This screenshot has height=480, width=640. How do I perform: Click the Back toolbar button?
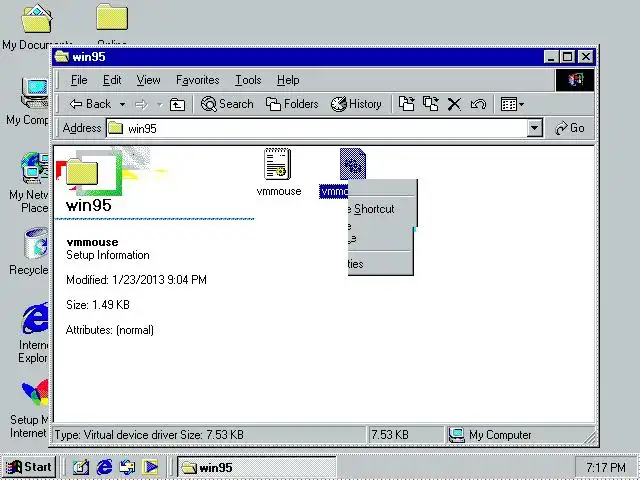click(90, 104)
